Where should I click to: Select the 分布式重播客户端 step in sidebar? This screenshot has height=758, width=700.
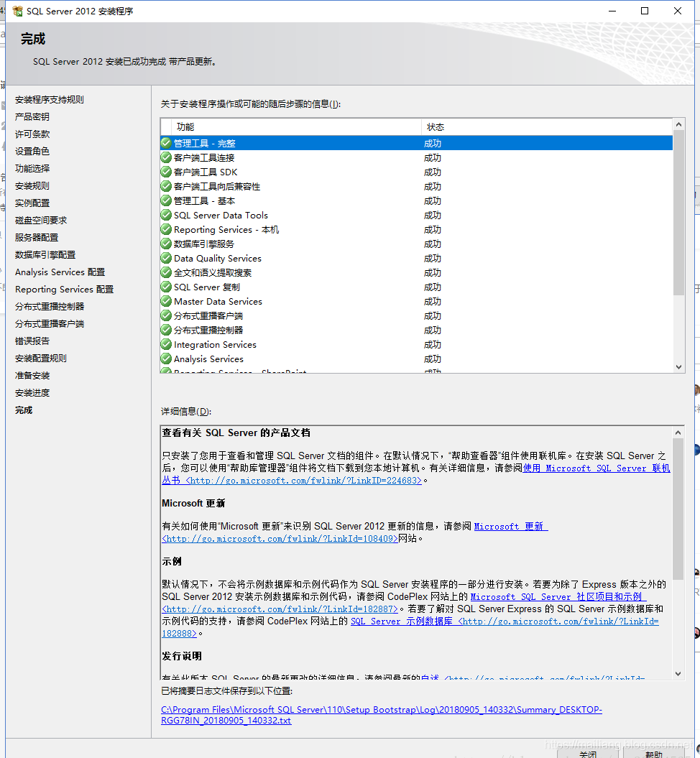pos(50,324)
